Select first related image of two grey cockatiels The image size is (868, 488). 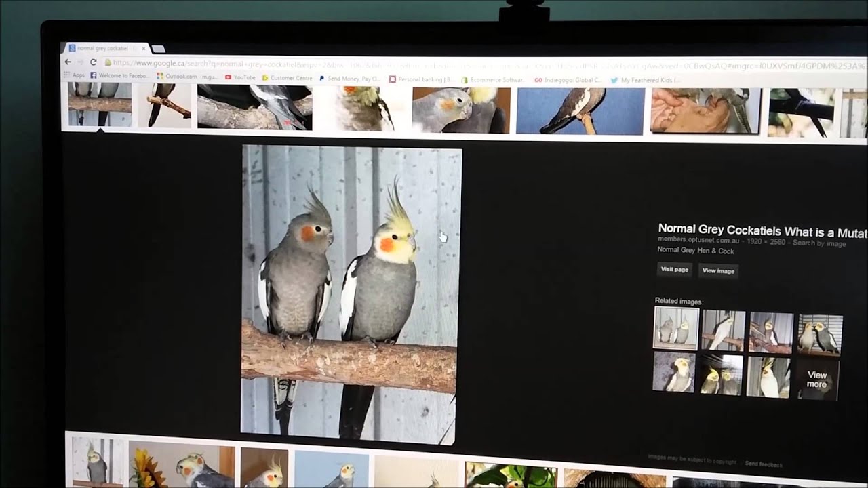click(x=676, y=328)
